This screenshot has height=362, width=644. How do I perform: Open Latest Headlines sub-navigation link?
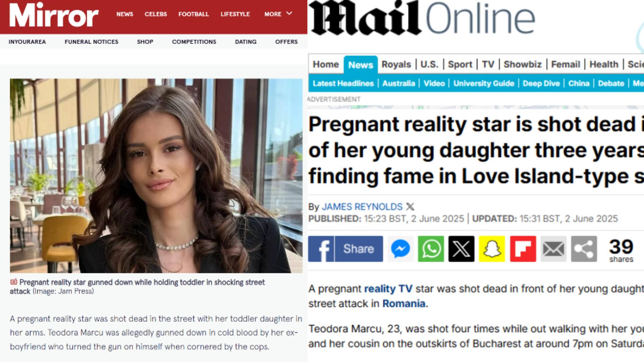(343, 83)
